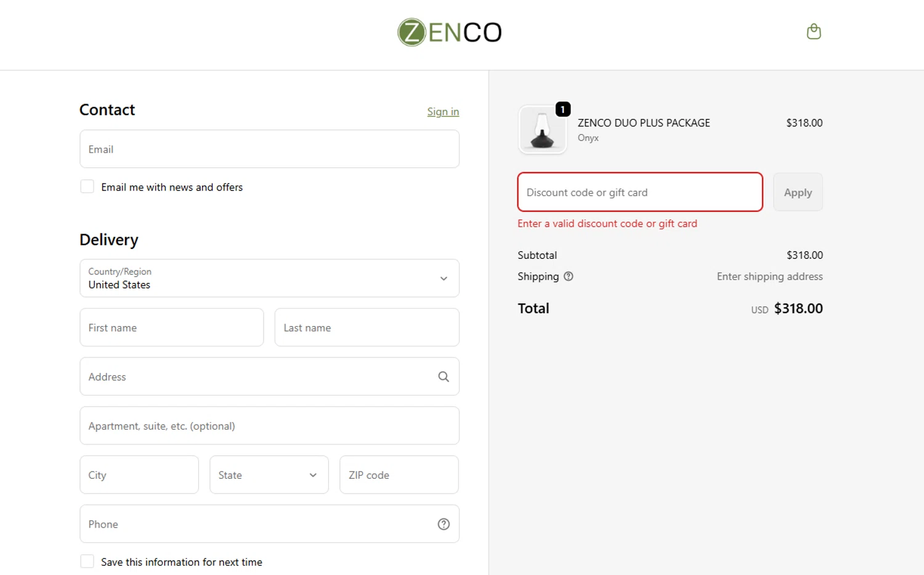The width and height of the screenshot is (924, 575).
Task: Click the phone field help icon
Action: click(x=444, y=524)
